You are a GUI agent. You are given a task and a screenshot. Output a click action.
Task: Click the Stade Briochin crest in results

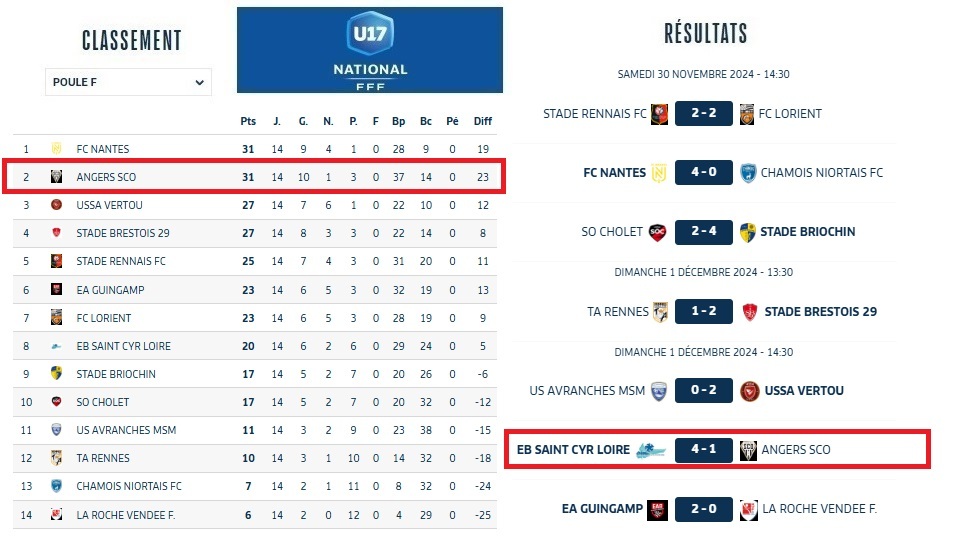[x=747, y=232]
